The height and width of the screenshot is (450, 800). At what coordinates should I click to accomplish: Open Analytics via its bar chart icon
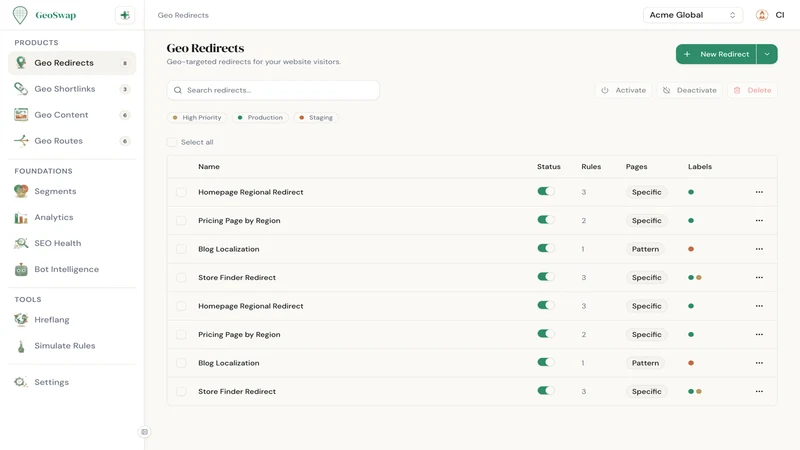click(21, 217)
